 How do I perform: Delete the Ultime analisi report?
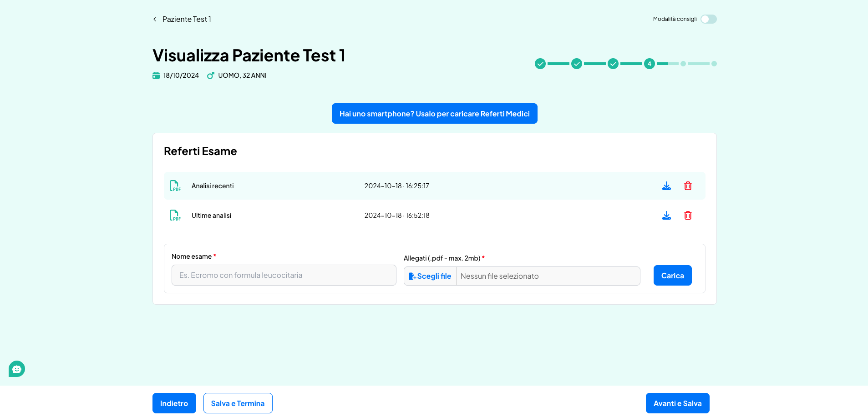[x=688, y=216]
